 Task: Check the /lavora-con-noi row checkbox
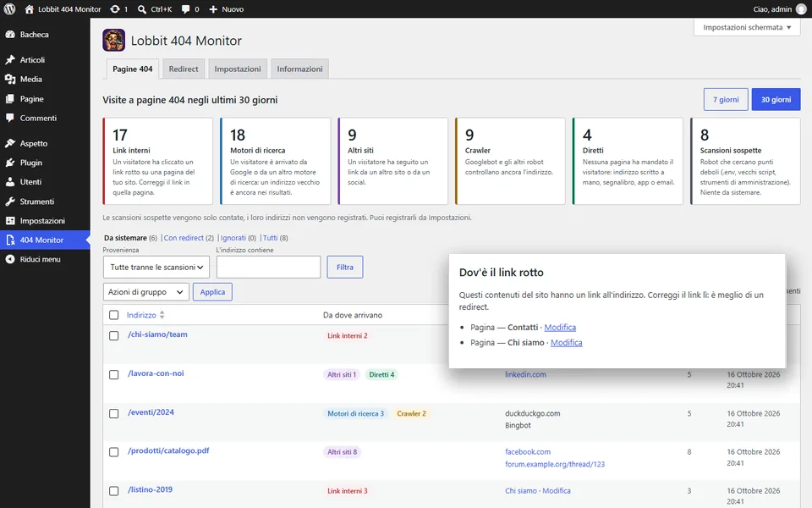(114, 374)
